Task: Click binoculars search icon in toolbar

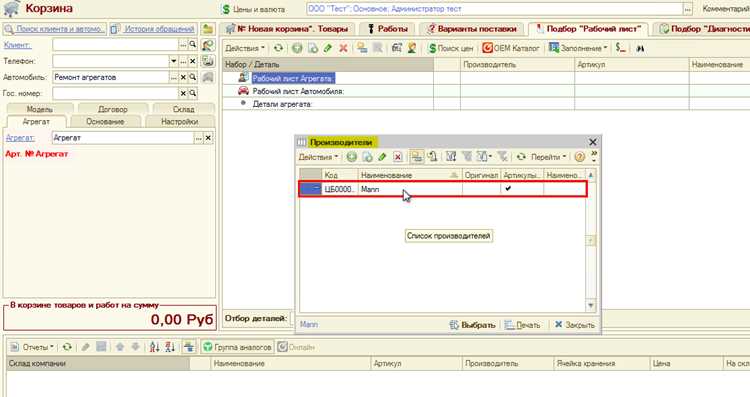Action: [x=640, y=48]
